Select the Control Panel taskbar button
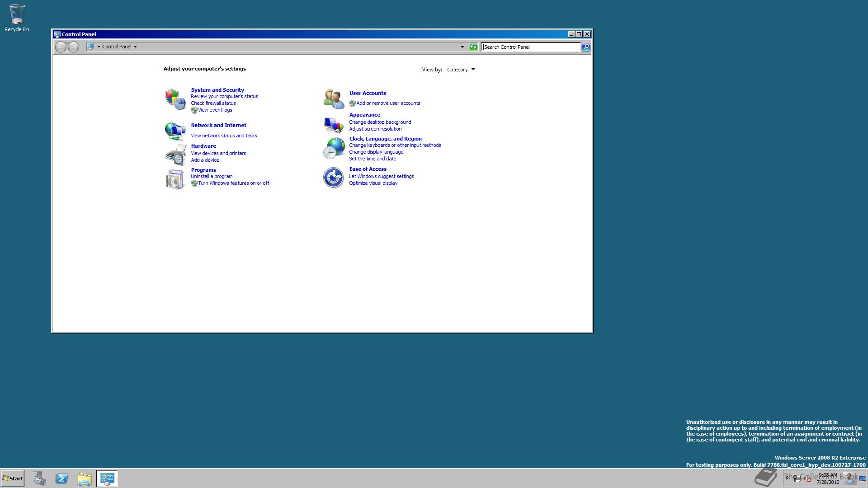Image resolution: width=868 pixels, height=488 pixels. tap(107, 479)
